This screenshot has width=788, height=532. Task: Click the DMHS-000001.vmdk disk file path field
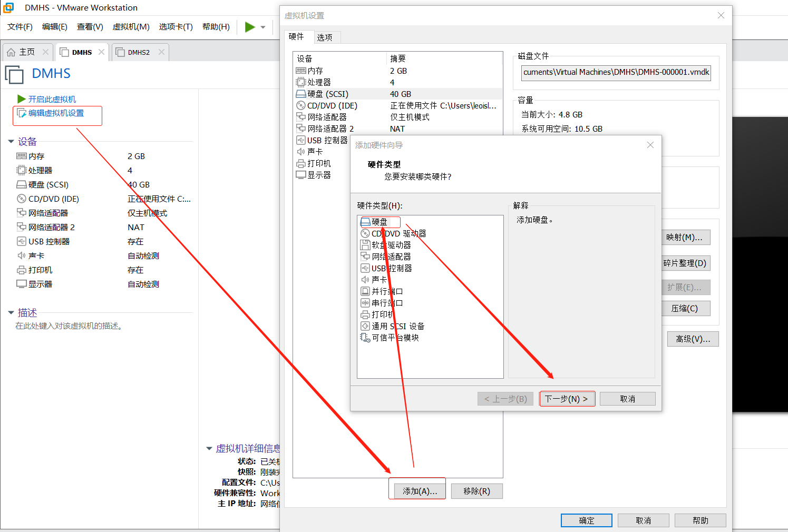pyautogui.click(x=615, y=72)
